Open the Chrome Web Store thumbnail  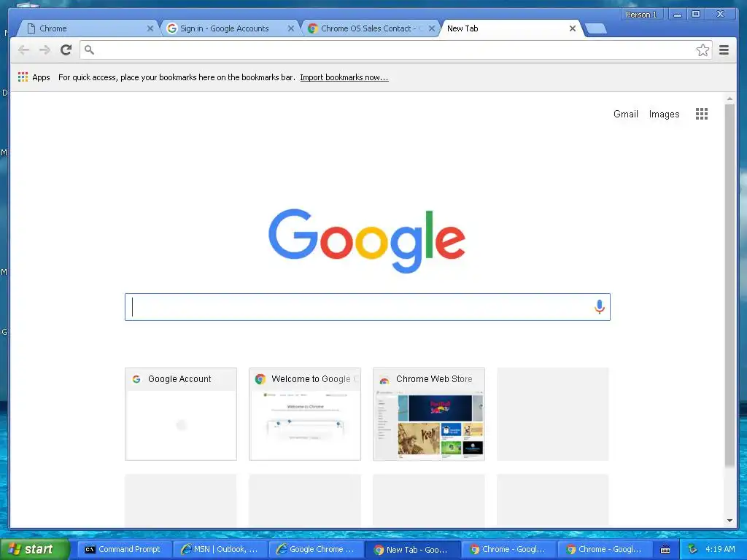pyautogui.click(x=429, y=414)
